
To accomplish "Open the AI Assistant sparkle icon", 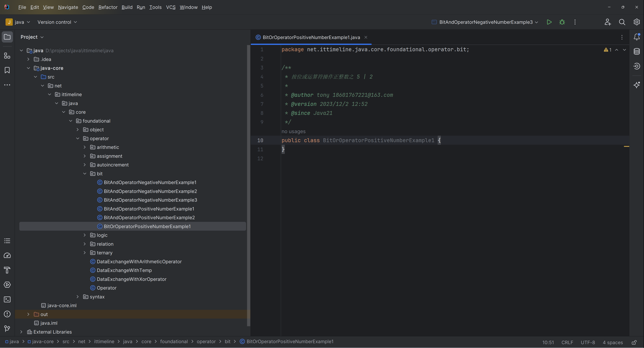I will coord(637,85).
